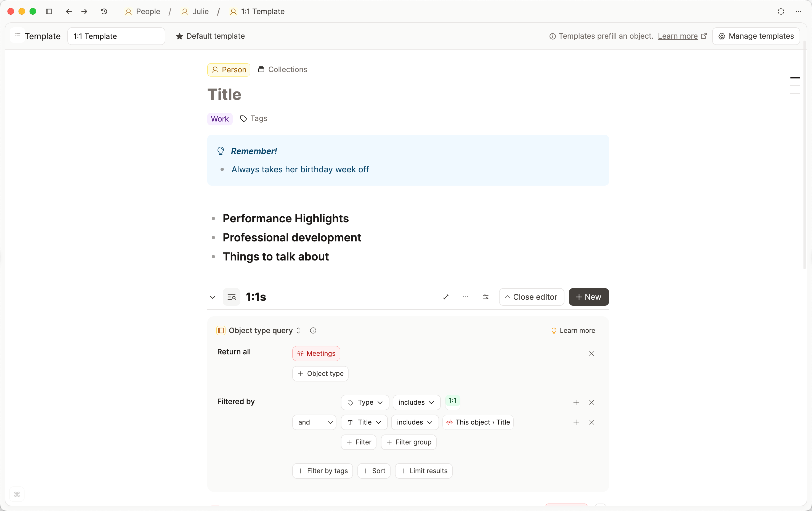Collapse the 1:1s section chevron
This screenshot has width=812, height=511.
point(213,297)
